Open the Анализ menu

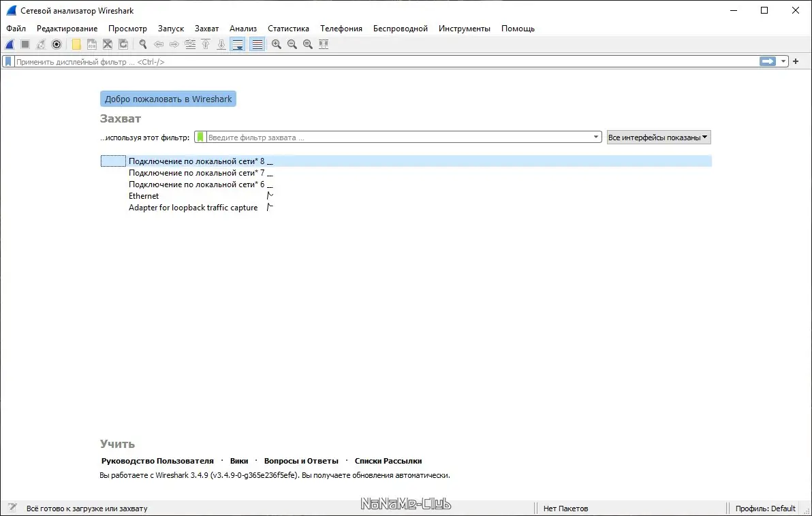243,29
